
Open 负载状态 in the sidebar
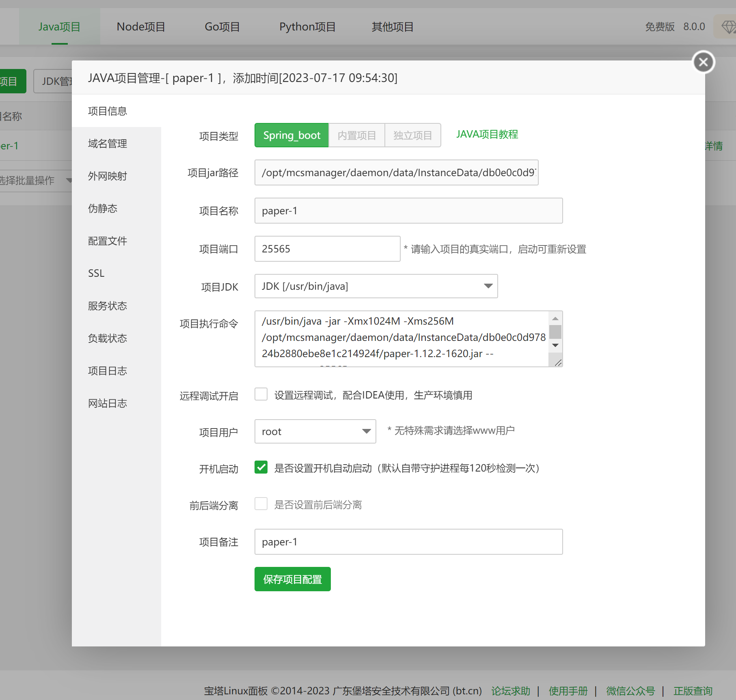(x=117, y=338)
